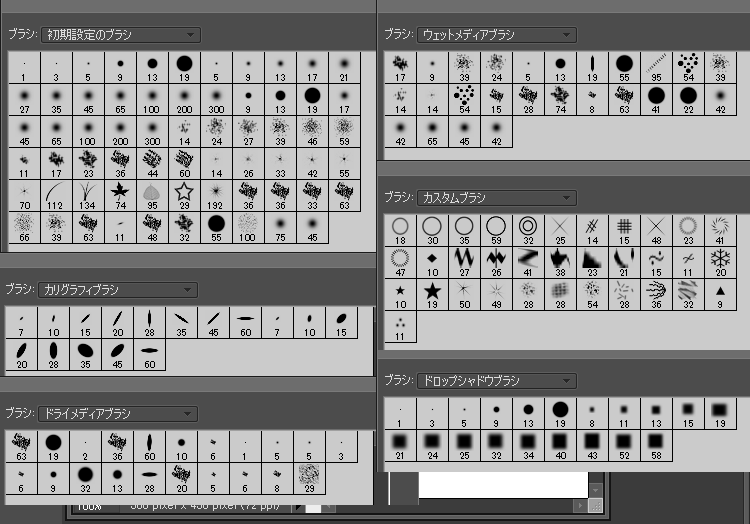Select the hard round brush 19 in dry media
Image resolution: width=750 pixels, height=524 pixels.
tap(53, 447)
